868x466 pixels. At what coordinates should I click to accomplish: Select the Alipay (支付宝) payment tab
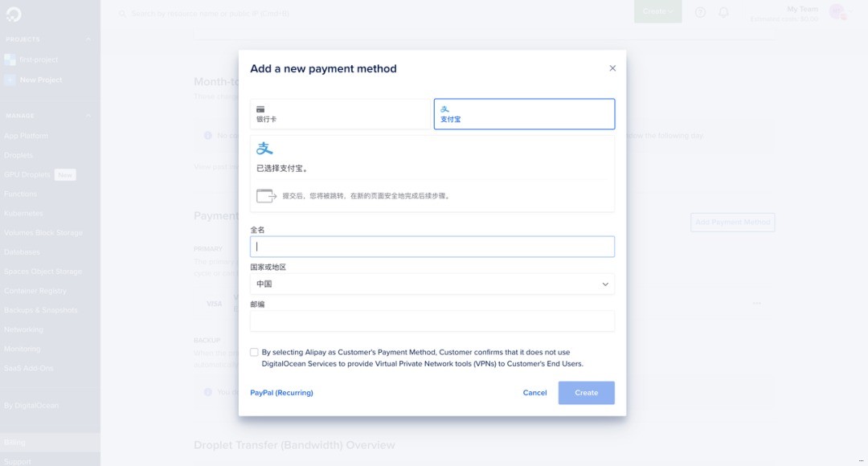point(524,114)
